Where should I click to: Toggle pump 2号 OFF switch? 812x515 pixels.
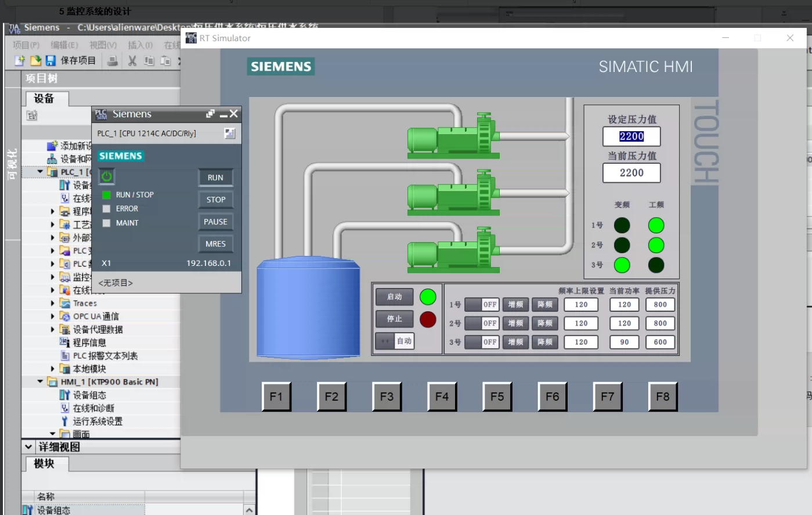481,323
